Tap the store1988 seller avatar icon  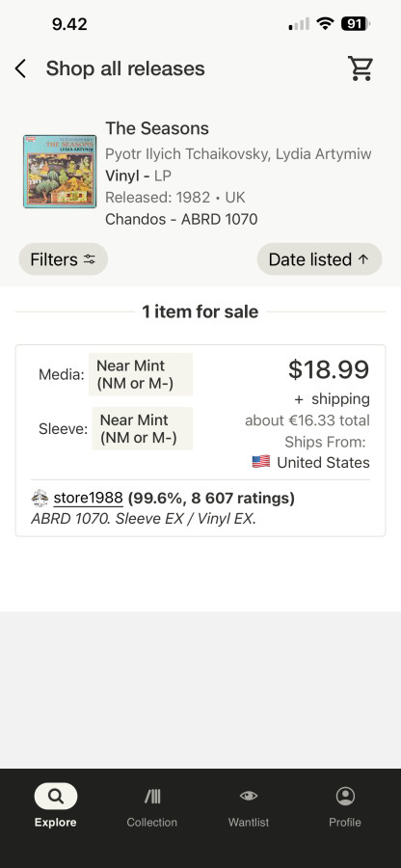[x=40, y=499]
